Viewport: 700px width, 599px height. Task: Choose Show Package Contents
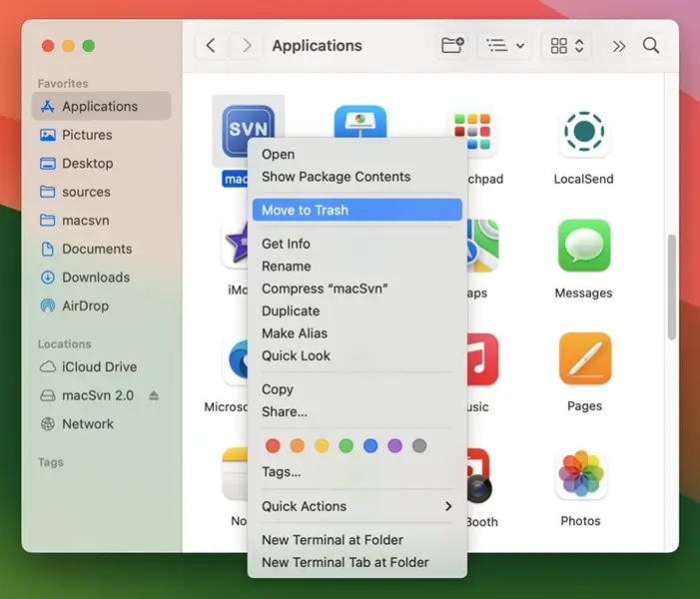point(357,177)
